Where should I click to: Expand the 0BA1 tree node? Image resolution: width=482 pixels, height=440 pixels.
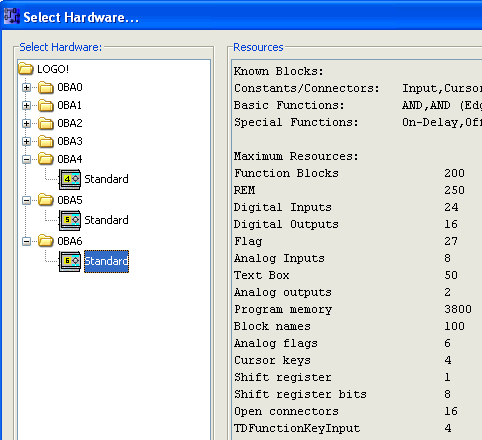click(26, 105)
